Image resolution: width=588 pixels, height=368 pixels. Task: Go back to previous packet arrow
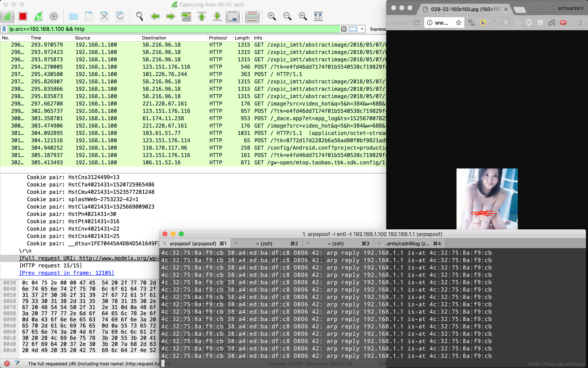click(x=155, y=16)
